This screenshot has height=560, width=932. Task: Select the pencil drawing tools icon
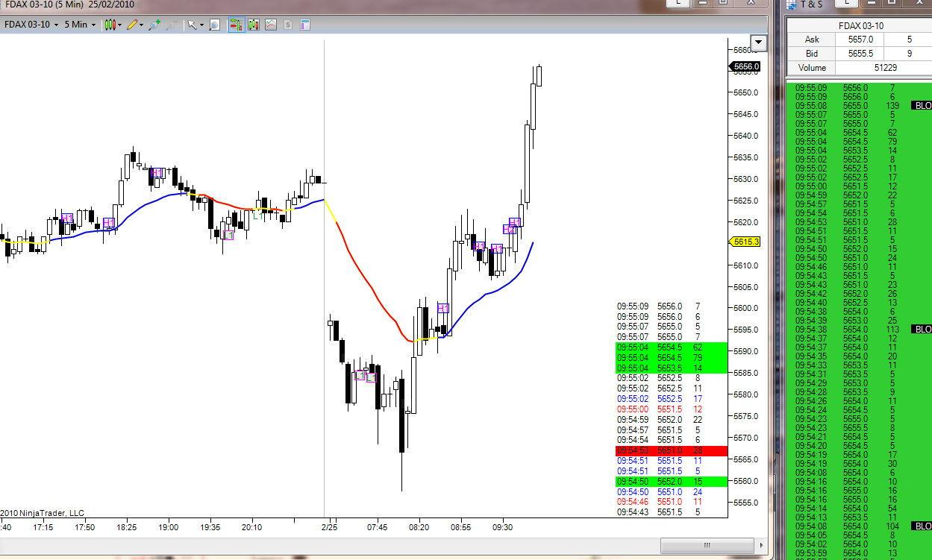coord(131,25)
